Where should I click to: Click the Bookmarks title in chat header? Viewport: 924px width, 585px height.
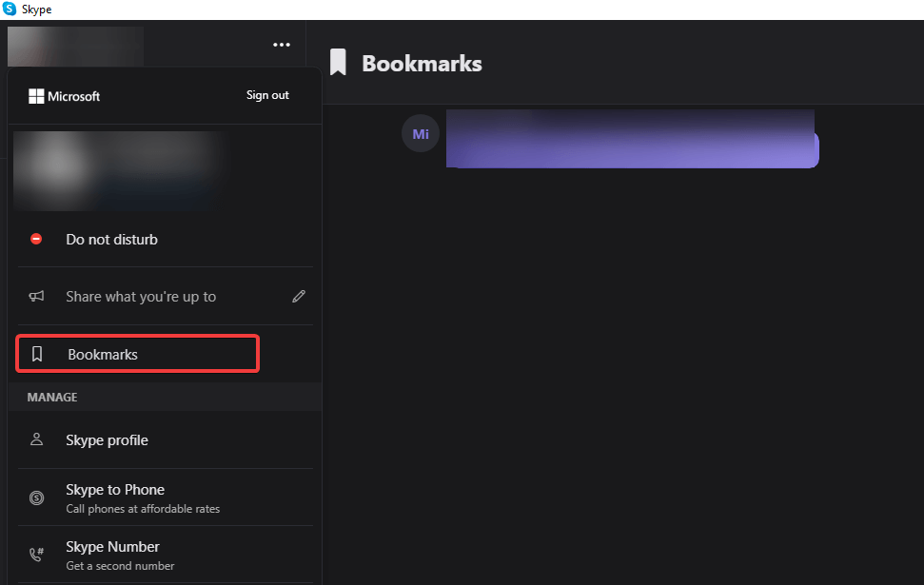[422, 64]
